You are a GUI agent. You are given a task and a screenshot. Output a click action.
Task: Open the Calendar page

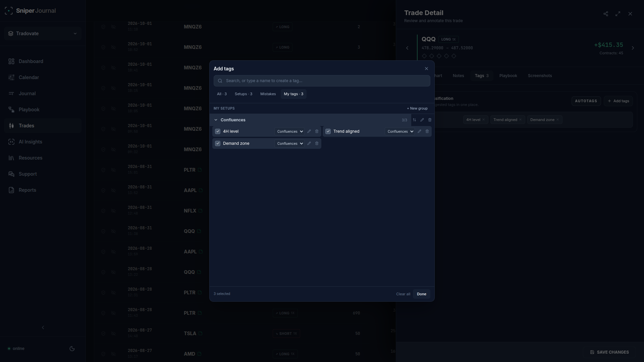pos(43,77)
